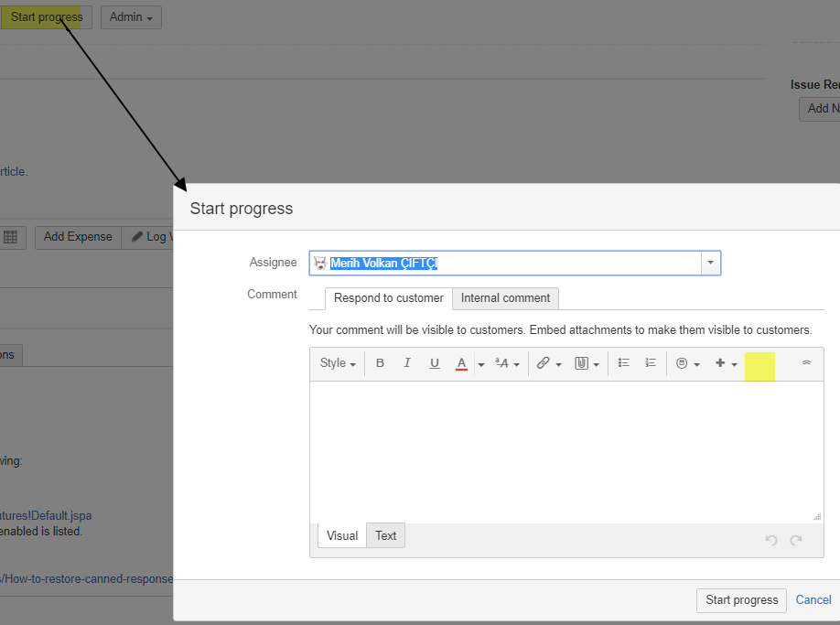Collapse the editor toolbar with the chevron

point(805,363)
